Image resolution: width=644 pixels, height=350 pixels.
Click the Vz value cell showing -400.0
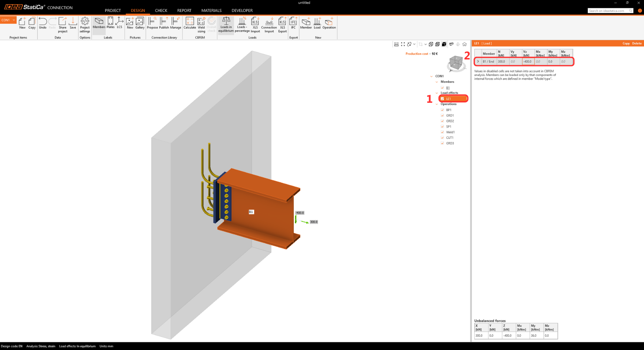(528, 61)
